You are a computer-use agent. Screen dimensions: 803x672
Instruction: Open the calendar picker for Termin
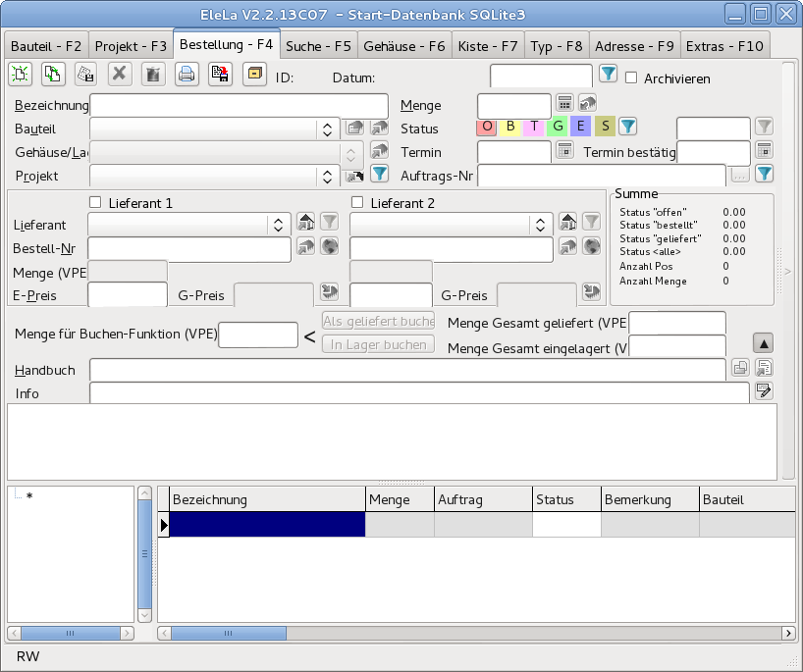[564, 150]
